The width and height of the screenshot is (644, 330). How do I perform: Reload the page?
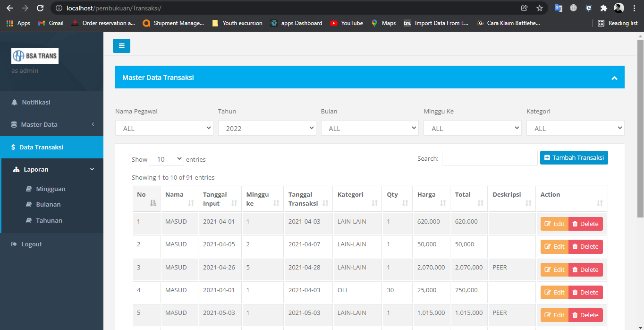tap(40, 8)
